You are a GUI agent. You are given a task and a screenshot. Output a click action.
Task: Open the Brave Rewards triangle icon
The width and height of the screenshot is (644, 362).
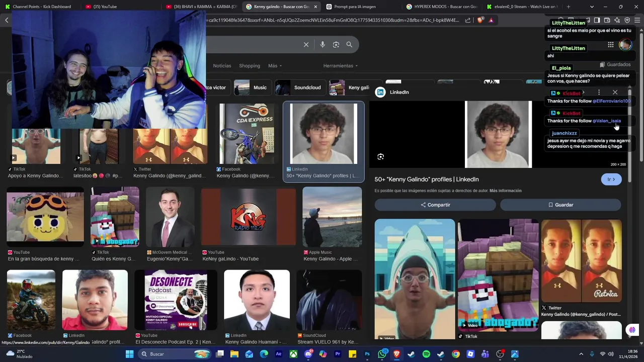click(491, 20)
